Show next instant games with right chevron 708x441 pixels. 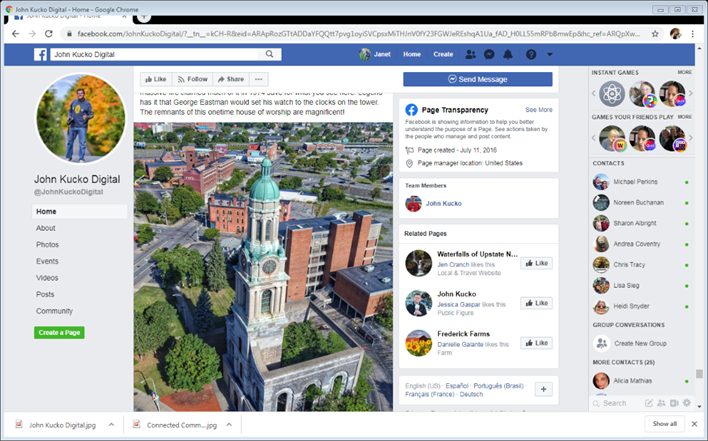coord(690,93)
